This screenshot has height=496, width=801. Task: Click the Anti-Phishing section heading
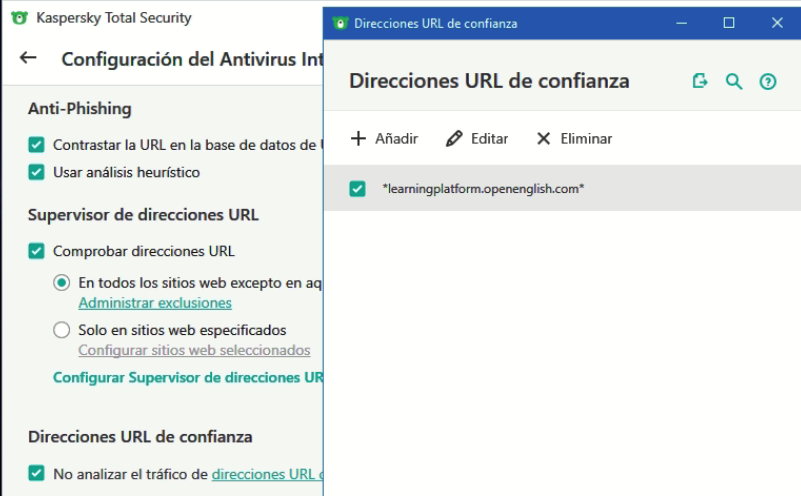pos(80,109)
